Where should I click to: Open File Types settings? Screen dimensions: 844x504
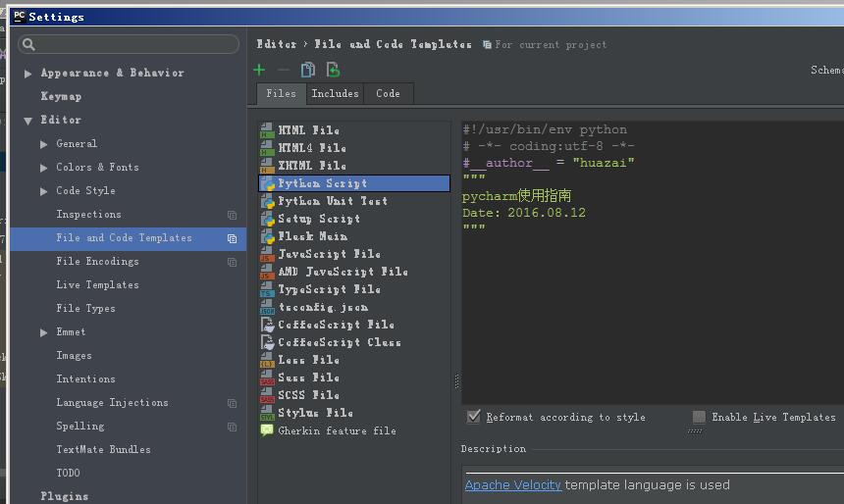click(85, 308)
